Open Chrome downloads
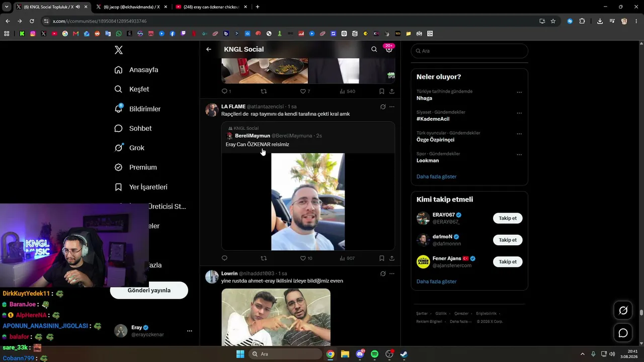 600,21
